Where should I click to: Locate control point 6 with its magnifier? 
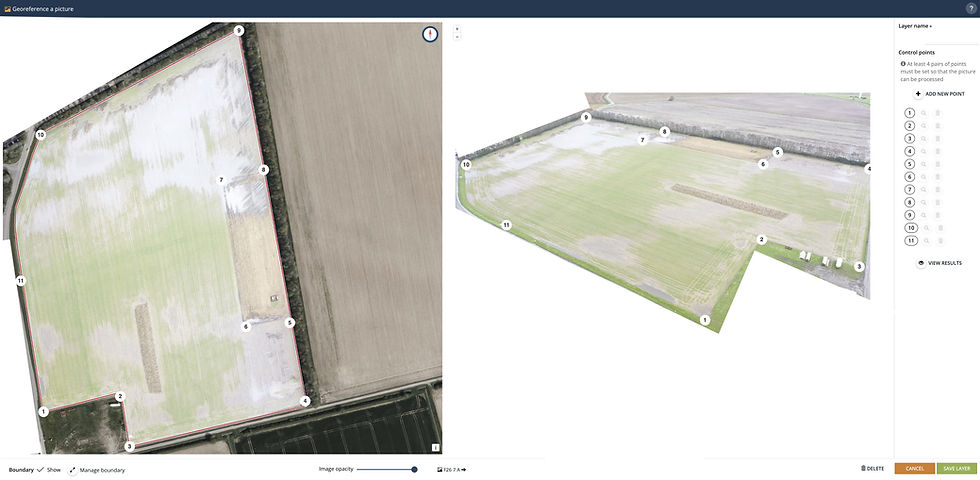923,177
